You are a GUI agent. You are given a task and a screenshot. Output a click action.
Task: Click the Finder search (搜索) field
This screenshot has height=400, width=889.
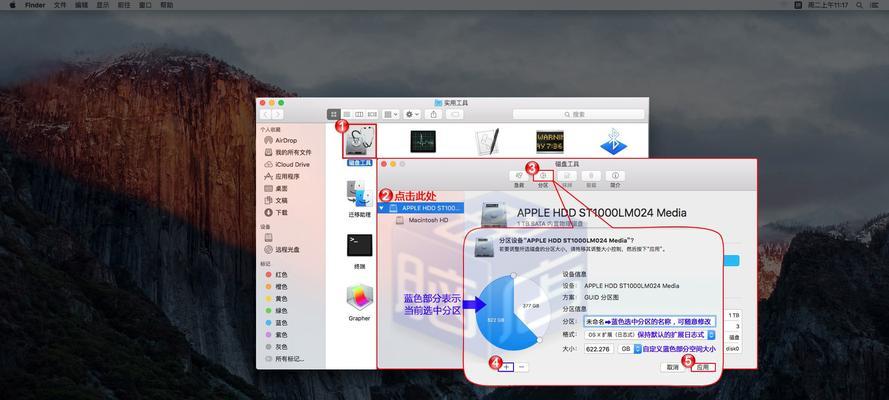coord(578,114)
